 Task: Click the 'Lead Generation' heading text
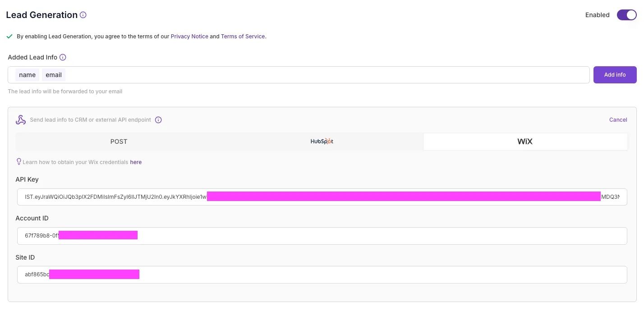(x=41, y=15)
